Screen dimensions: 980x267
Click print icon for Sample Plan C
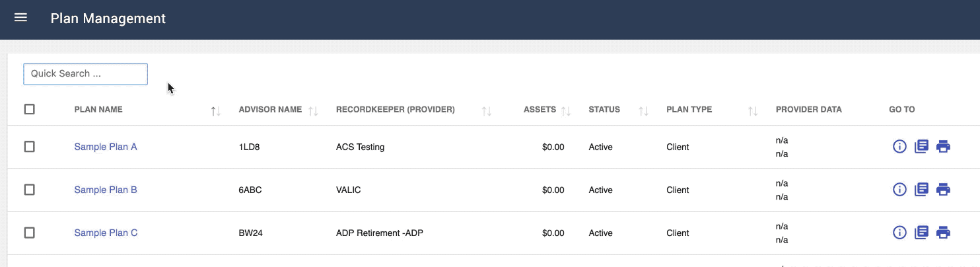[x=944, y=233]
